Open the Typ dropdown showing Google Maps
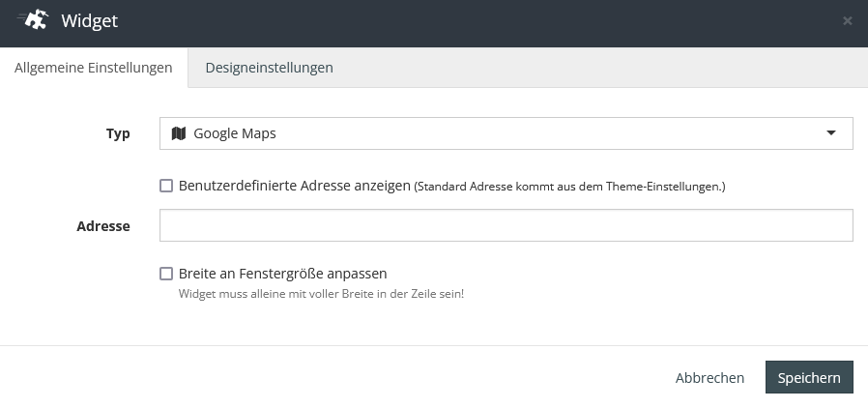The width and height of the screenshot is (868, 408). point(506,133)
